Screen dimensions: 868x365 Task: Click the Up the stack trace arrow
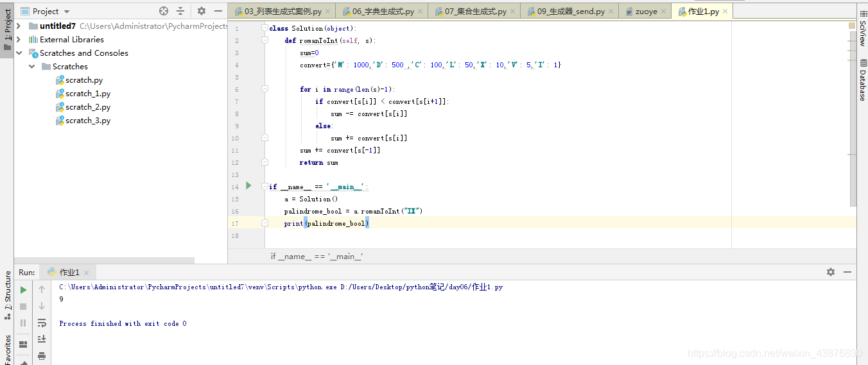(x=42, y=290)
